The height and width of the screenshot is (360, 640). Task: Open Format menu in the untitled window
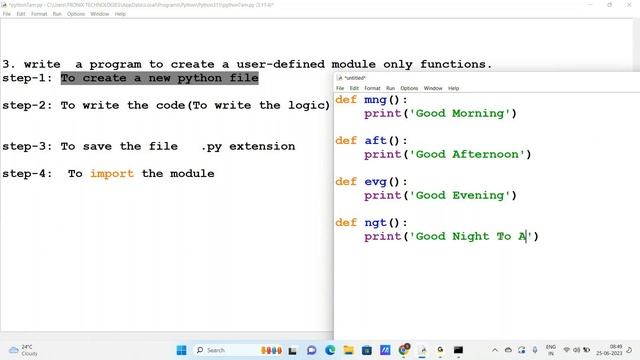(372, 88)
